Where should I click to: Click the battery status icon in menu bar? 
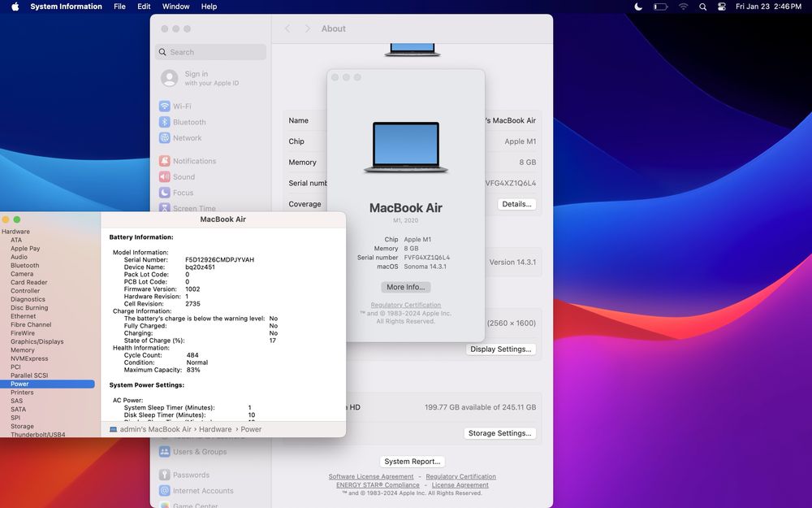point(660,7)
